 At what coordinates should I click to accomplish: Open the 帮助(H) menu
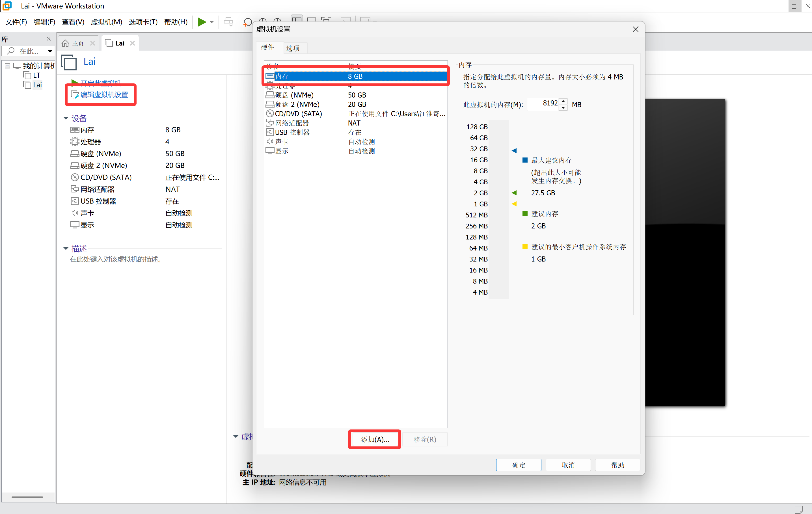pyautogui.click(x=176, y=22)
